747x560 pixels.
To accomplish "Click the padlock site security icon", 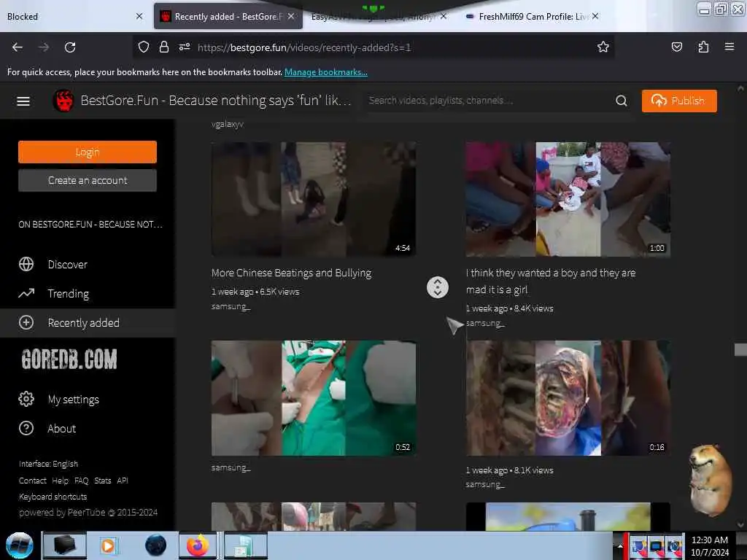I will coord(164,47).
